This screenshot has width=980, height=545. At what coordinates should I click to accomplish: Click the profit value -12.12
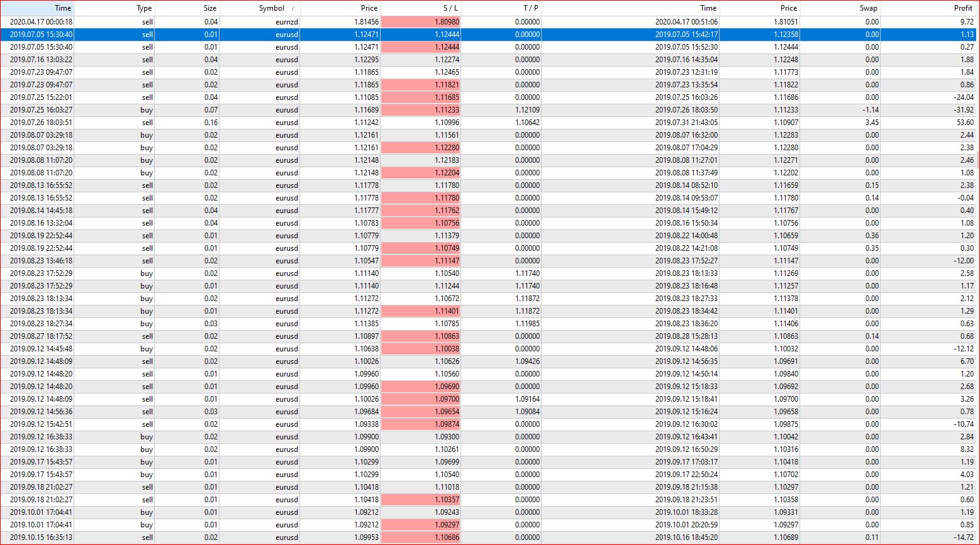click(964, 349)
